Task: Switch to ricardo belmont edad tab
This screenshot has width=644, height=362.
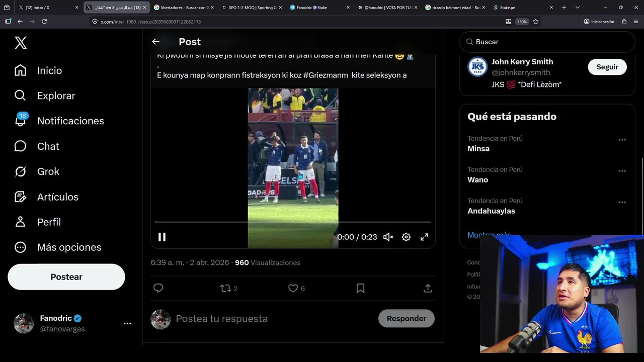Action: 455,8
